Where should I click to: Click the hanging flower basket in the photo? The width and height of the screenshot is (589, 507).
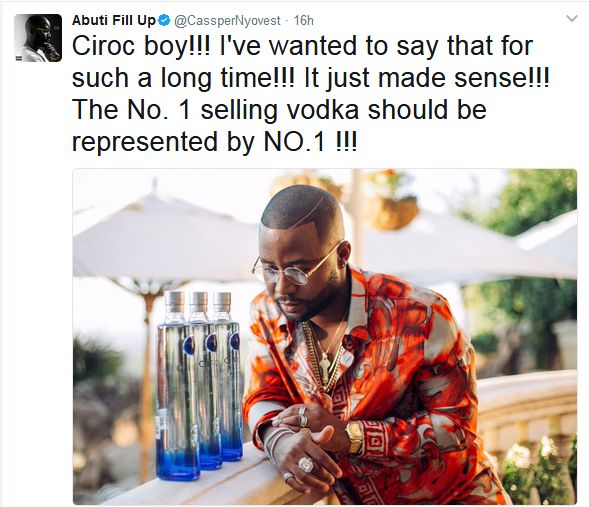point(394,208)
